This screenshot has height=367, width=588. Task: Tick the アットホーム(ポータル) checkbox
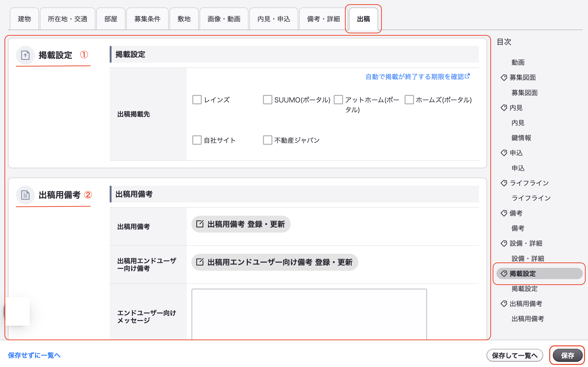(338, 100)
